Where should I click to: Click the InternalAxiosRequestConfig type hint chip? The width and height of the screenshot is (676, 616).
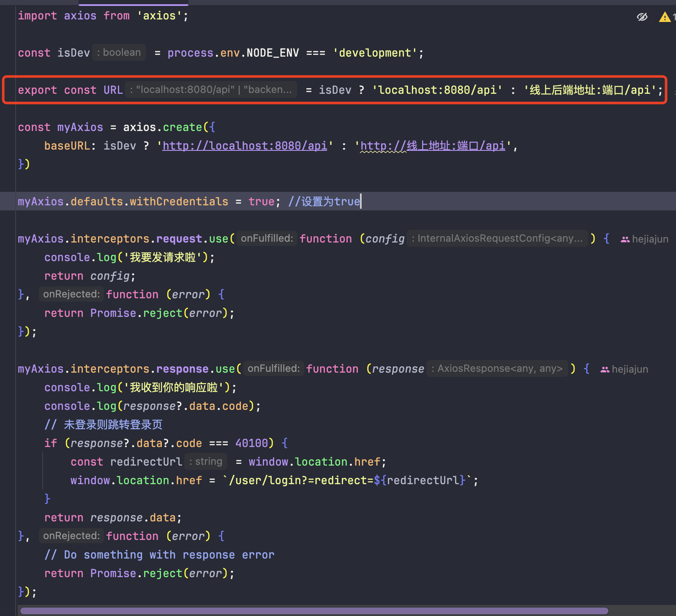click(498, 238)
